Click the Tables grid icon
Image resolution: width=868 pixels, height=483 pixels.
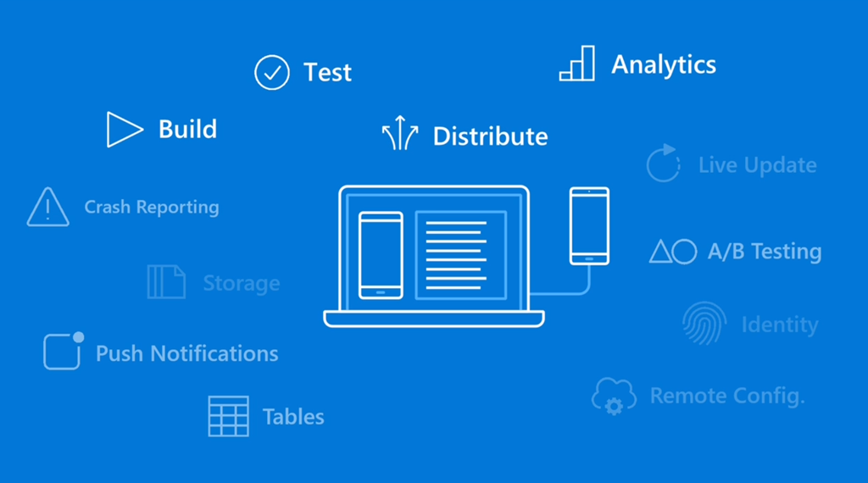228,416
